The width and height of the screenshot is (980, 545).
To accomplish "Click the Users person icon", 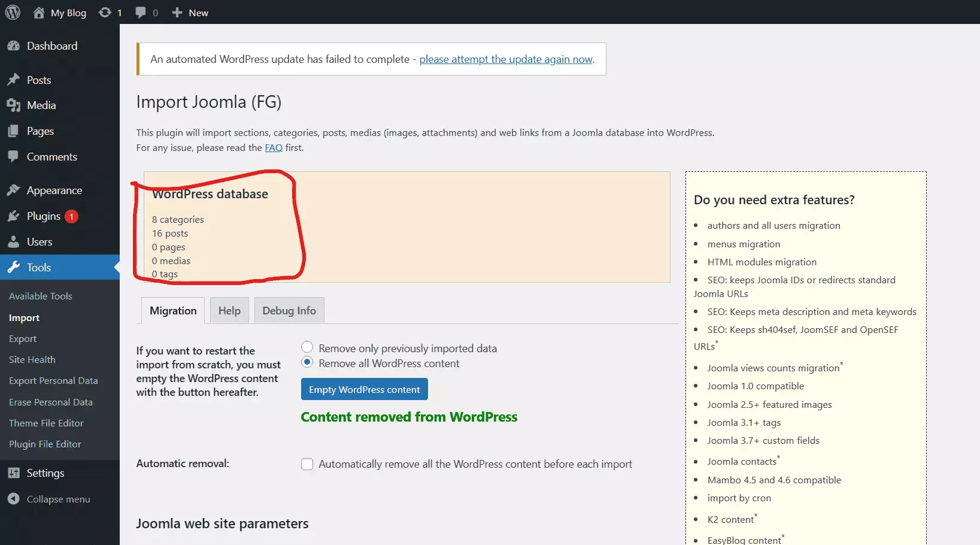I will 13,242.
